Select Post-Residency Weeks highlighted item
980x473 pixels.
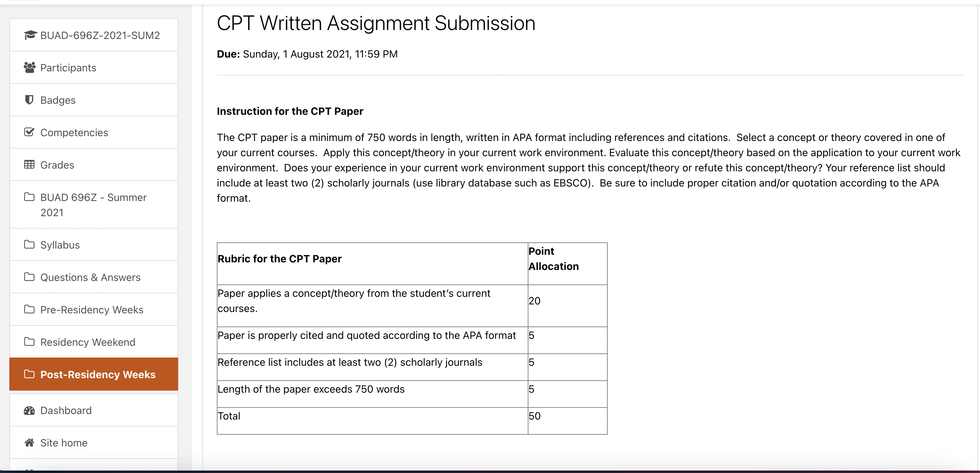[93, 374]
